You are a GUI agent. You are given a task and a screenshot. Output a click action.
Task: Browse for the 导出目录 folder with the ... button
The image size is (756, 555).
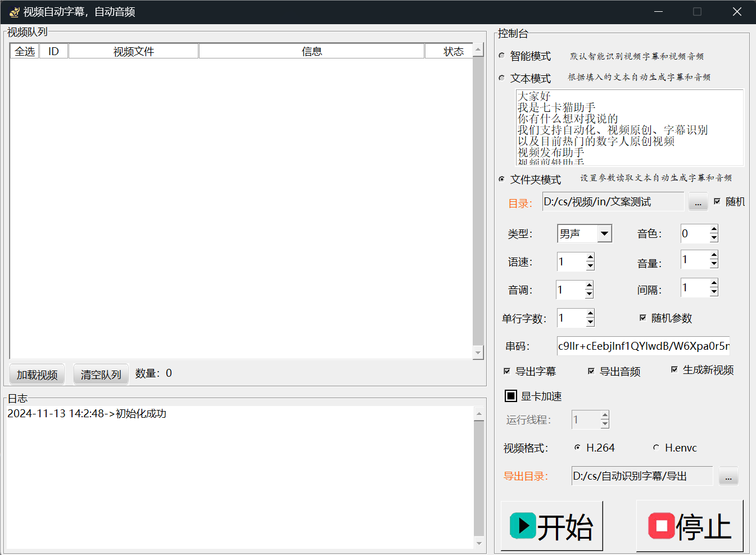click(728, 476)
